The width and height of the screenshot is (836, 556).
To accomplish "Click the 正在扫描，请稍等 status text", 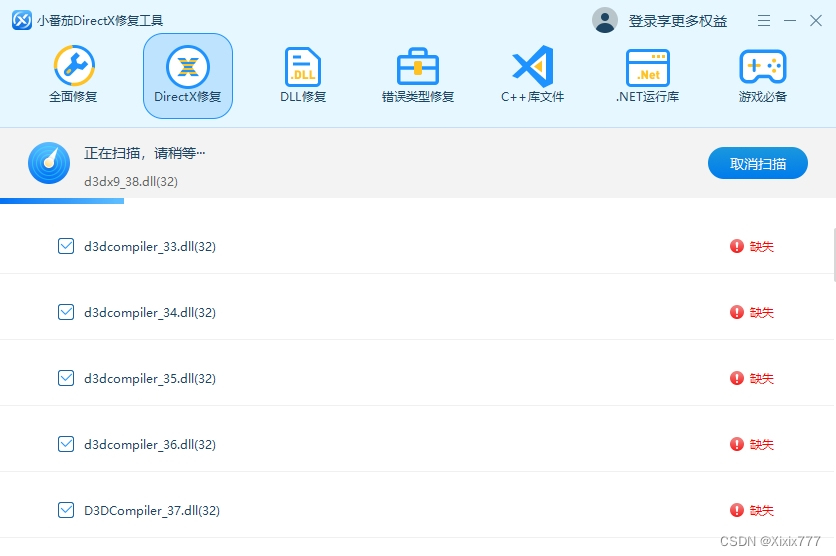I will (x=144, y=154).
